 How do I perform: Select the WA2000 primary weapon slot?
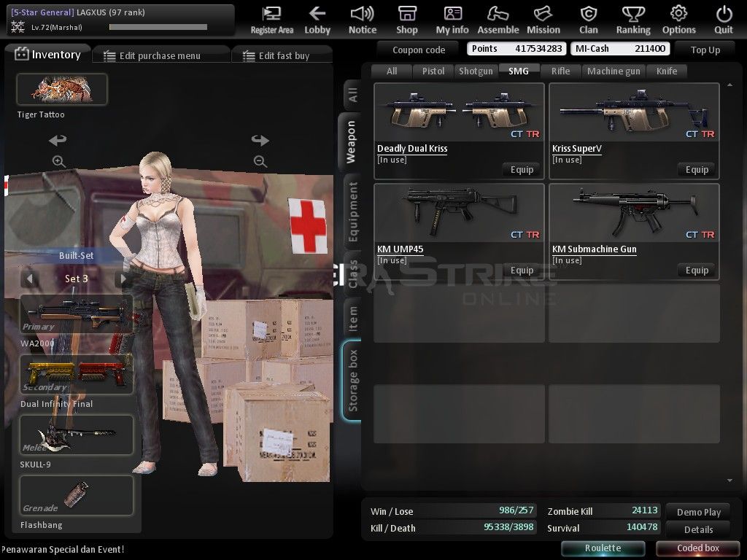pyautogui.click(x=76, y=314)
